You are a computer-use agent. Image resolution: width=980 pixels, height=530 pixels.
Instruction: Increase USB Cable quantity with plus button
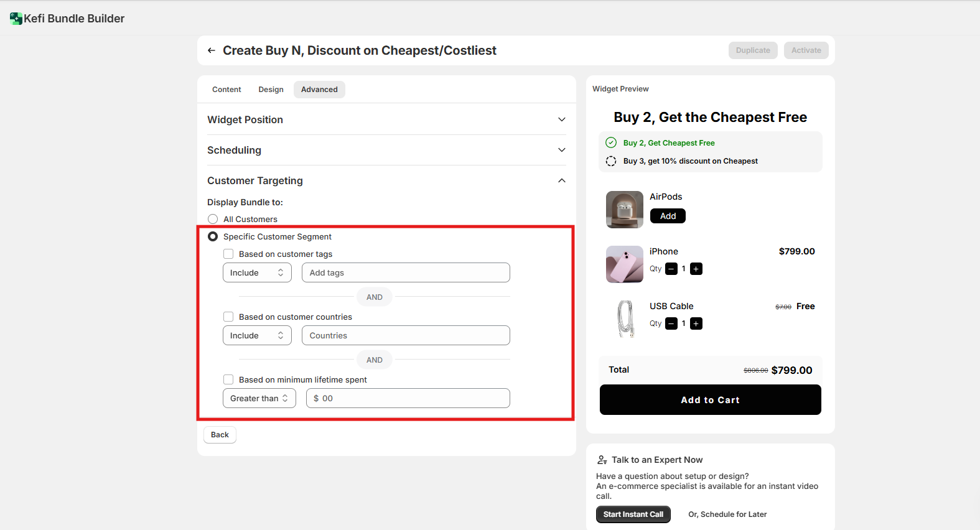(x=696, y=323)
